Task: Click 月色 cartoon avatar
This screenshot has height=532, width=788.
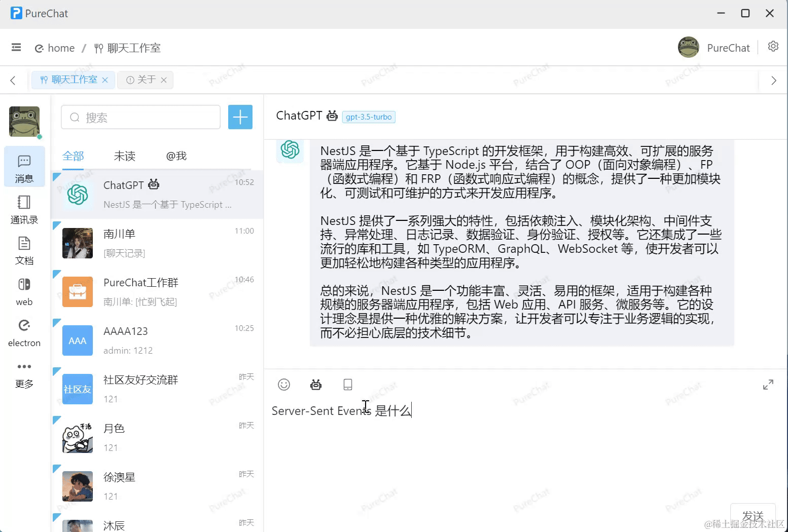Action: [x=78, y=438]
